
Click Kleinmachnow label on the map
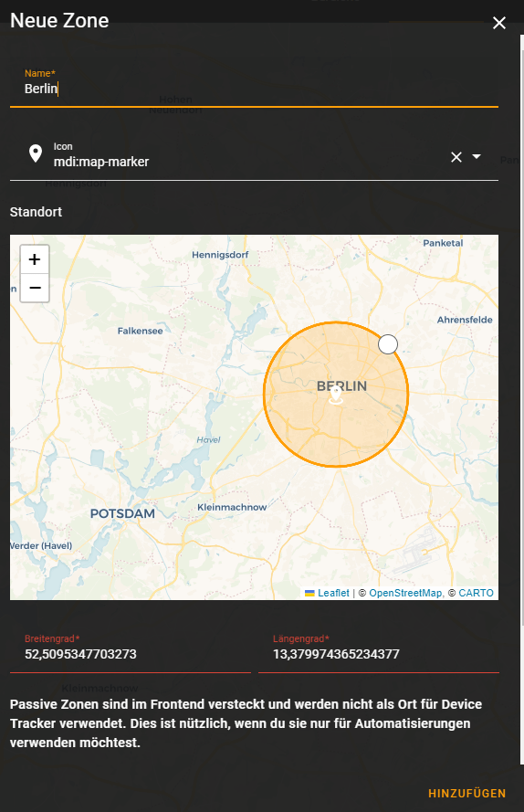[x=232, y=508]
